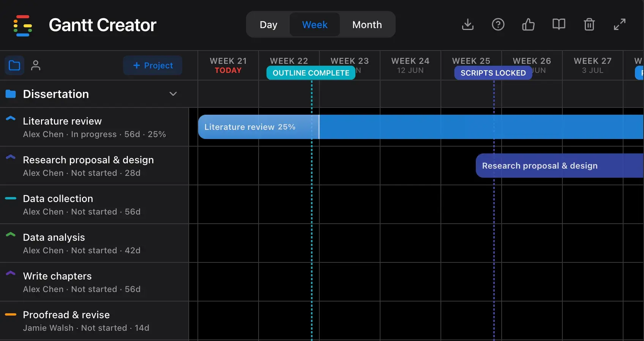Click the WEEK 23 column header
Image resolution: width=644 pixels, height=341 pixels.
coord(350,61)
